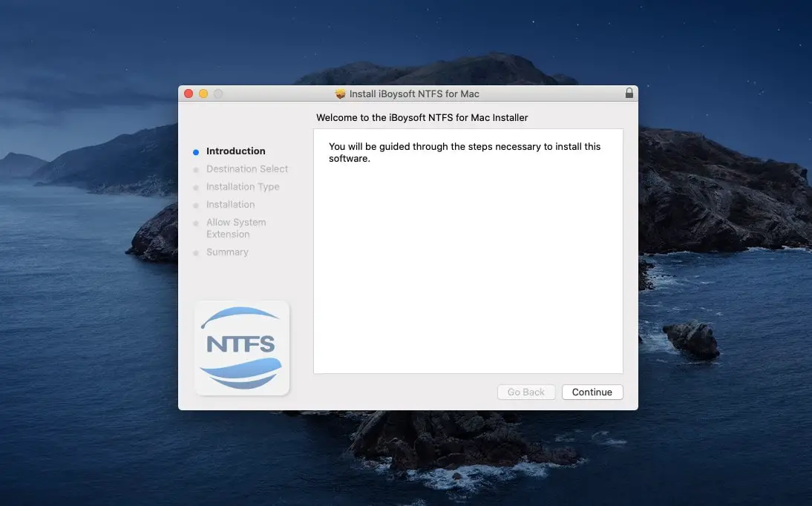Click the Continue button
Screen dimensions: 812x506
592,392
